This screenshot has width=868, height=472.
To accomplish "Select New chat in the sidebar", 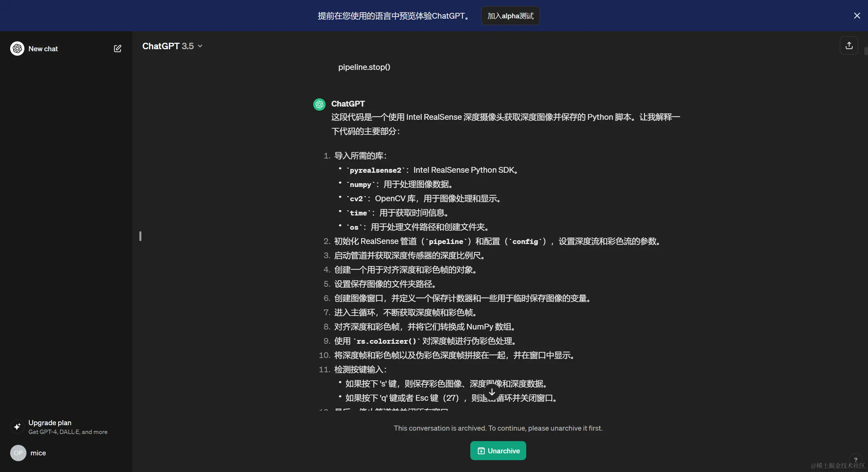I will [x=43, y=49].
